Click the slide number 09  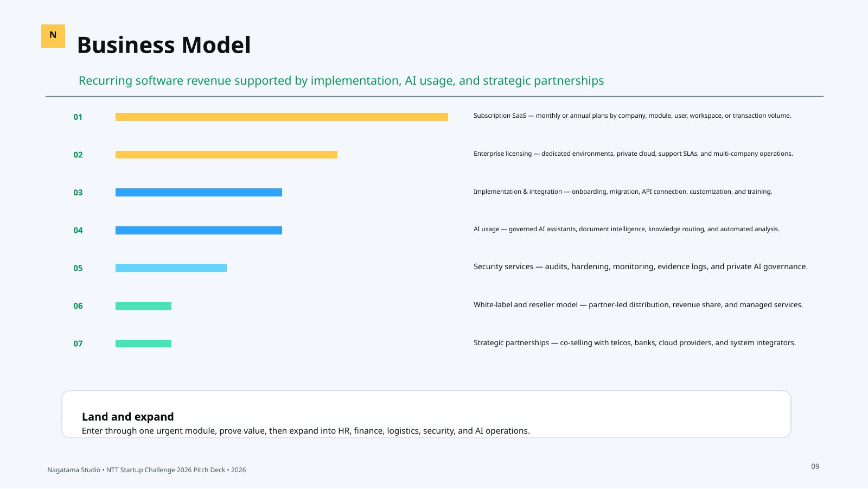tap(815, 466)
